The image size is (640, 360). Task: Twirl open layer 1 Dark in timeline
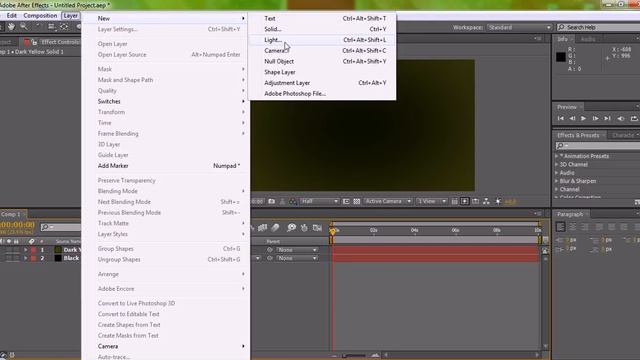tap(26, 250)
